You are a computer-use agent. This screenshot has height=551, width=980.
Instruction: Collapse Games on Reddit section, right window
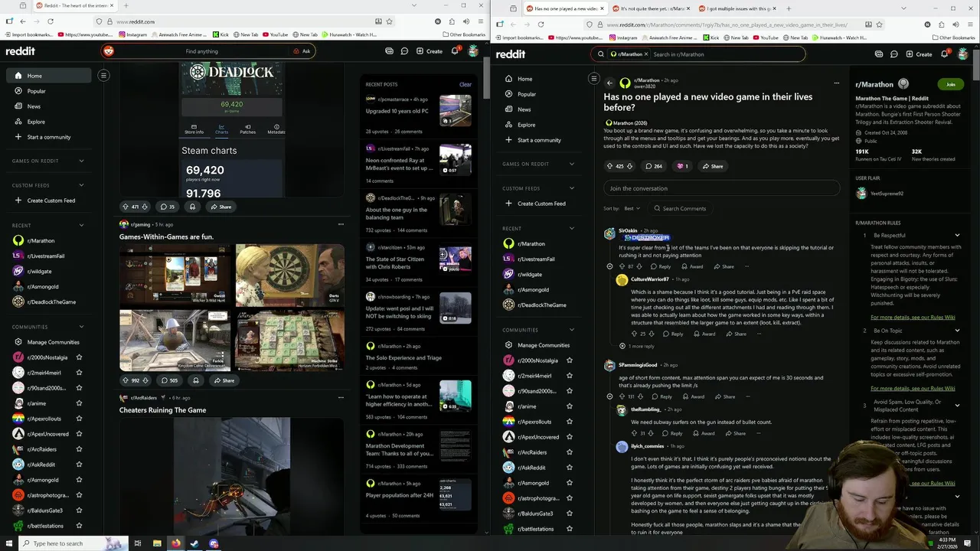tap(571, 164)
